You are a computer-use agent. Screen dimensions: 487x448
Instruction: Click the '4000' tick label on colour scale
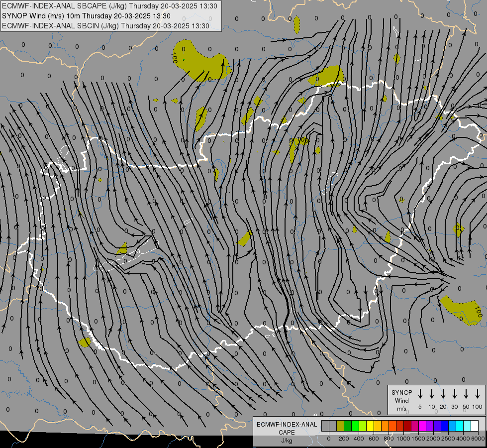click(x=463, y=439)
